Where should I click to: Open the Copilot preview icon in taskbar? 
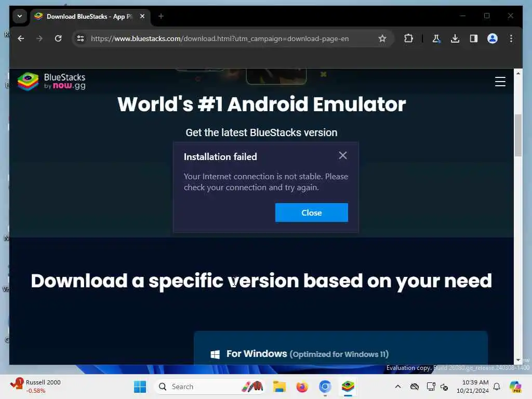click(515, 387)
